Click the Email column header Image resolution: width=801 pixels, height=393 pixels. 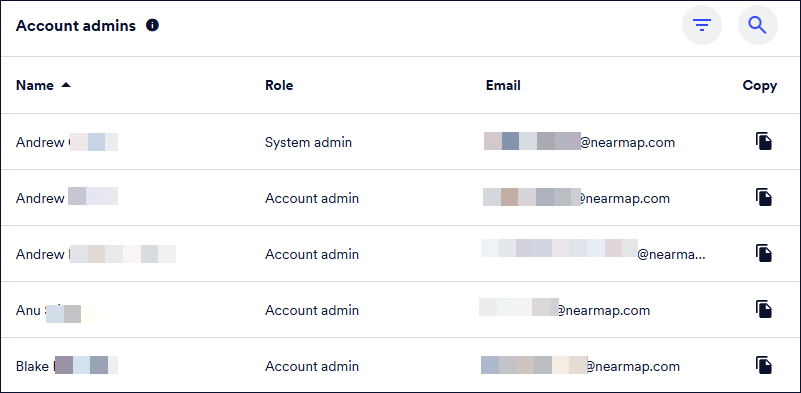tap(503, 85)
